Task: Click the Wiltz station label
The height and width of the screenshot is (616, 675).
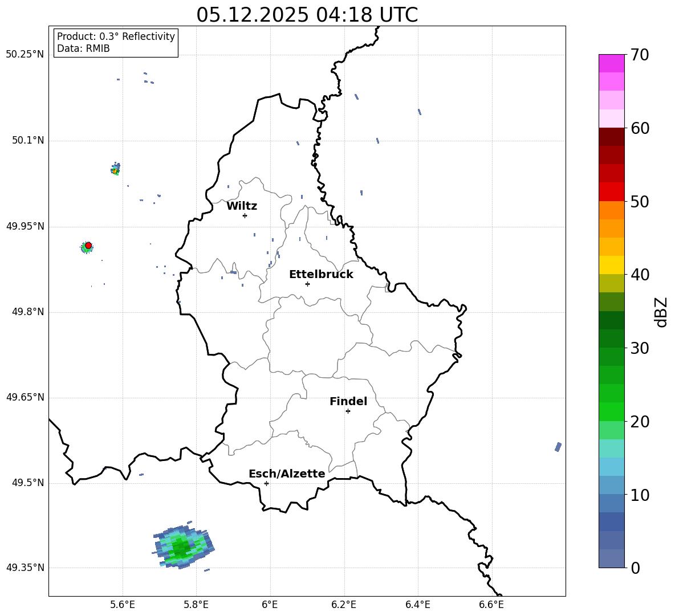Action: pyautogui.click(x=242, y=206)
